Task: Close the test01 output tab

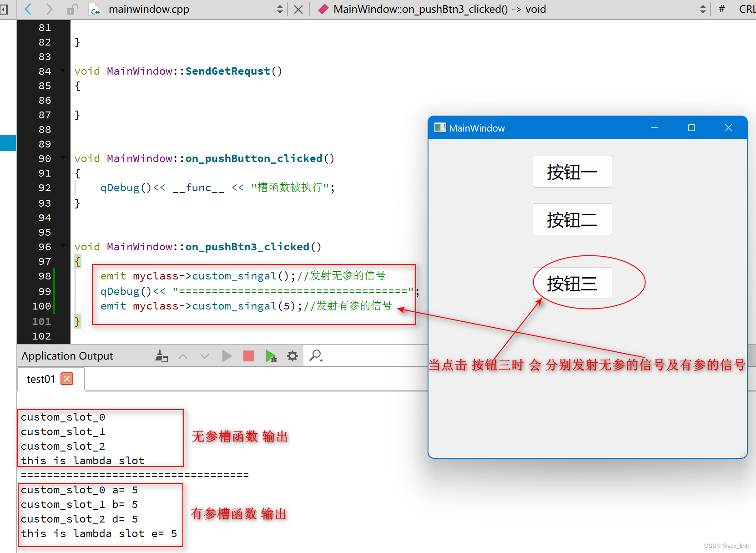Action: [67, 379]
